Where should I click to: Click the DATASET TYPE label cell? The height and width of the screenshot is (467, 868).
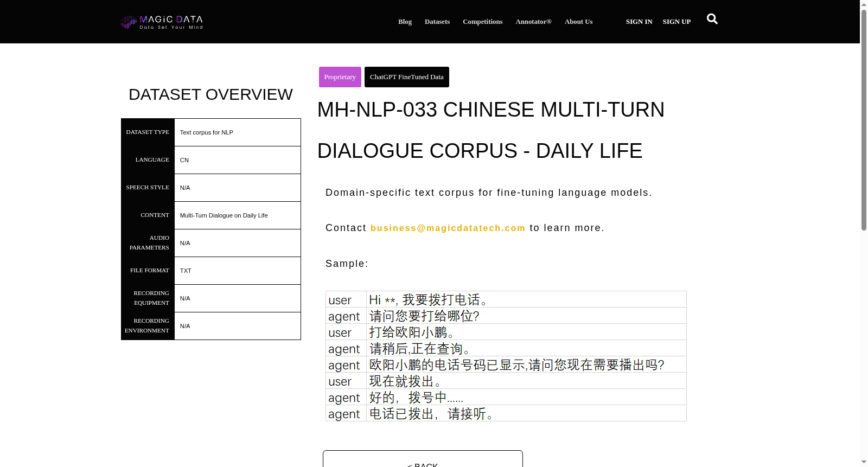coord(148,132)
